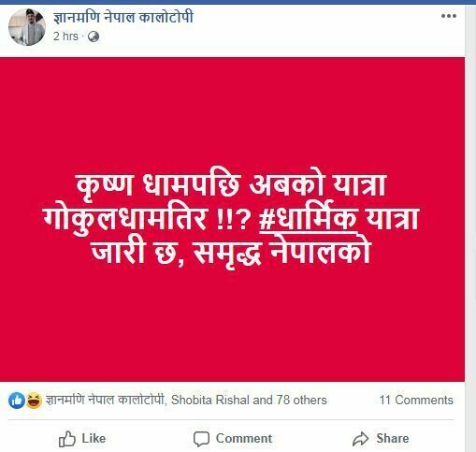Open ज्ञानमणि नेपाल कालोटोपी name in reactions list
This screenshot has height=452, width=476.
105,400
